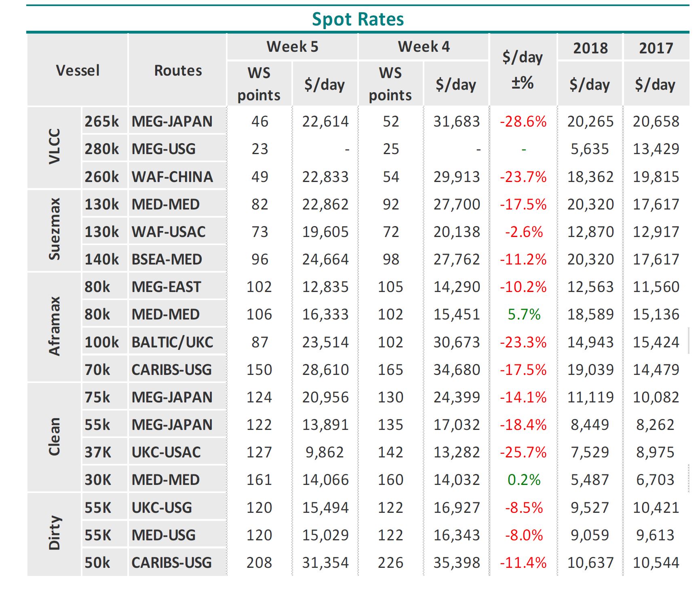Click the VLCC vessel category cell
The height and width of the screenshot is (601, 700).
click(54, 147)
